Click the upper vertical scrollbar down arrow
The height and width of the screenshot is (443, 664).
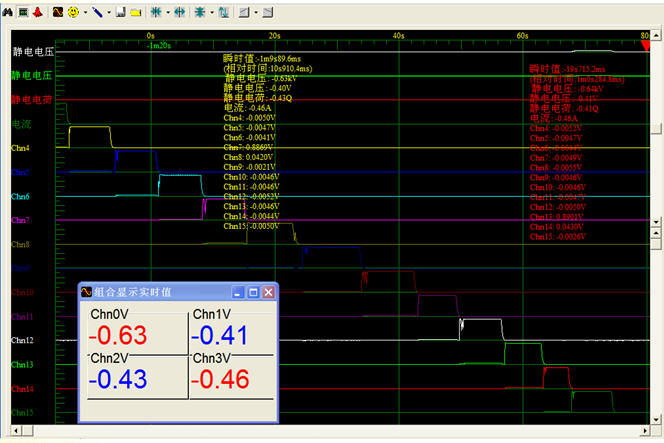(656, 222)
